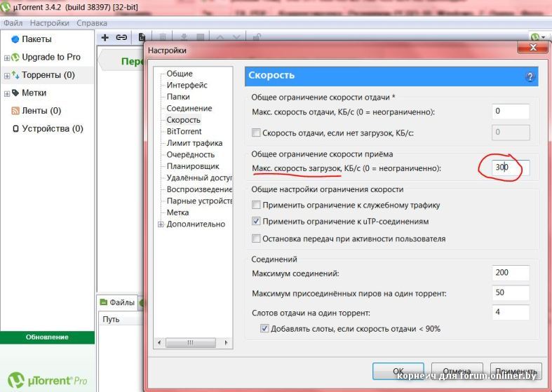Click the Start download arrow icon in toolbar
552x392 pixels.
[184, 37]
